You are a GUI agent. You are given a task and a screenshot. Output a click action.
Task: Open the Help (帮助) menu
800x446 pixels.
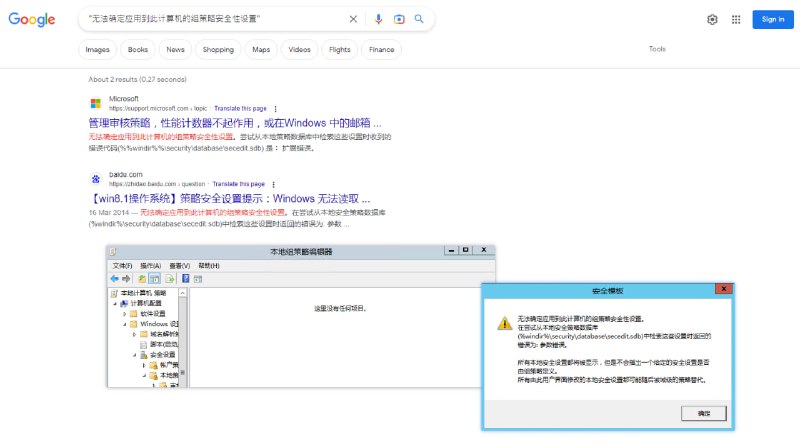209,266
